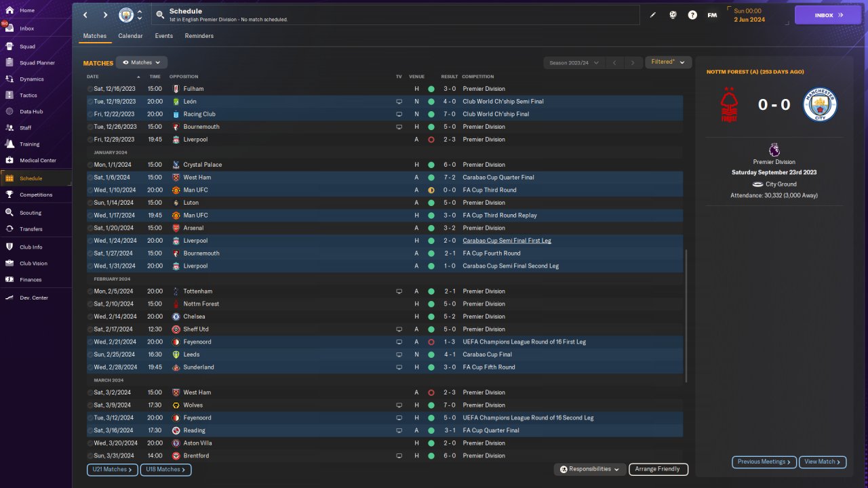
Task: Click the purple INBOX continue button
Action: [828, 15]
